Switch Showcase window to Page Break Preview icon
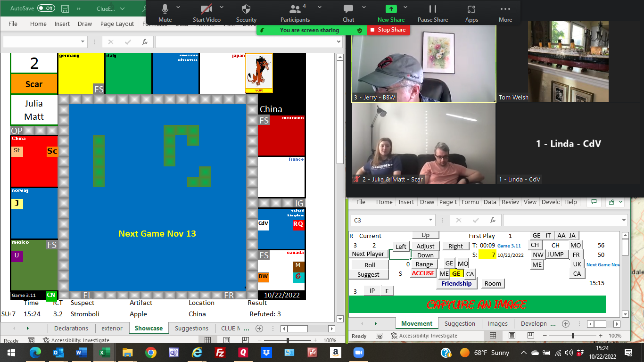The width and height of the screenshot is (644, 362). tap(246, 340)
